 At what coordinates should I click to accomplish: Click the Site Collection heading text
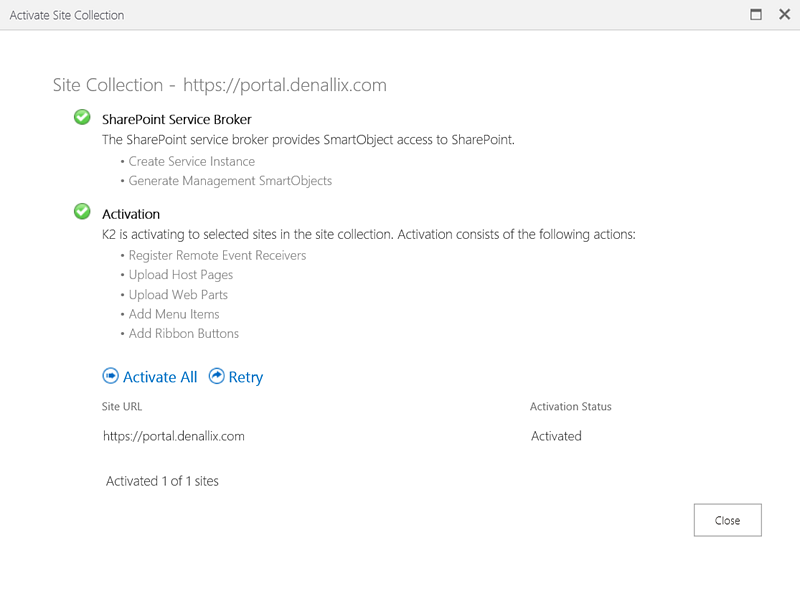(219, 85)
